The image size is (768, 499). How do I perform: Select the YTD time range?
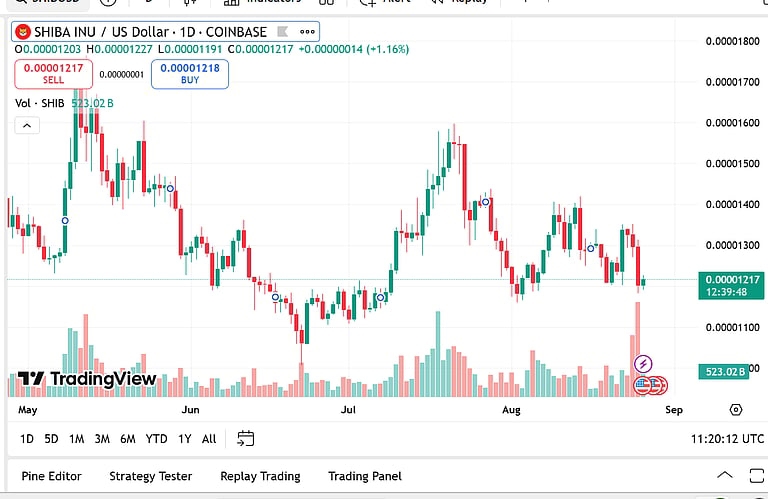[x=156, y=439]
